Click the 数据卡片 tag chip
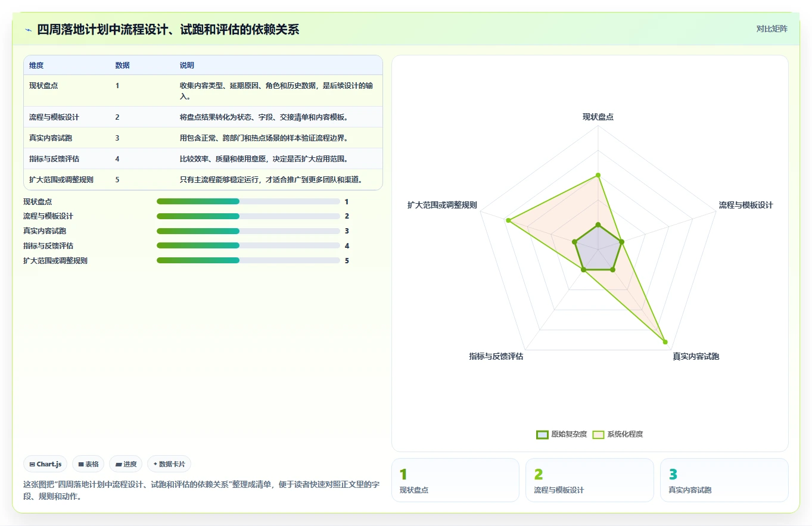 coord(169,464)
